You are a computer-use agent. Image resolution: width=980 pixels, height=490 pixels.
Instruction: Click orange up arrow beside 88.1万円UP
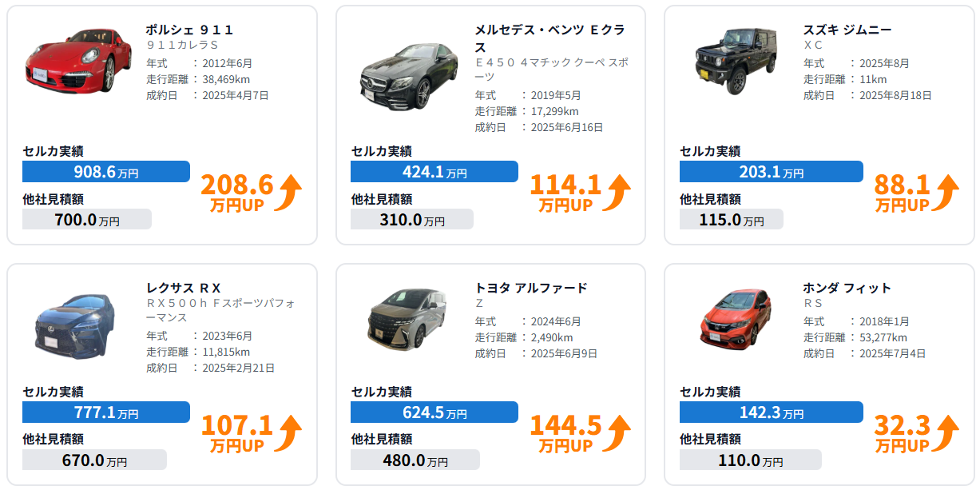(946, 193)
